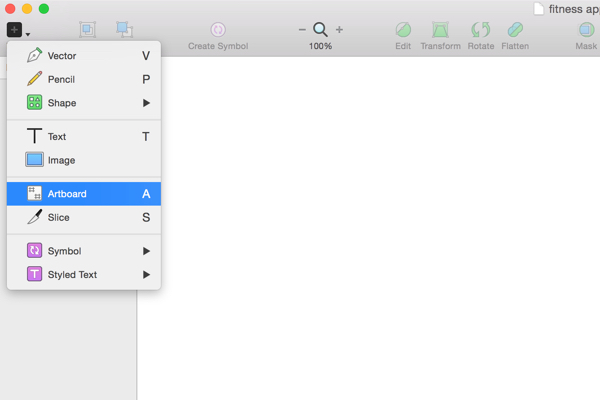Click the 100% zoom label
Screen dimensions: 600x400
coord(320,46)
